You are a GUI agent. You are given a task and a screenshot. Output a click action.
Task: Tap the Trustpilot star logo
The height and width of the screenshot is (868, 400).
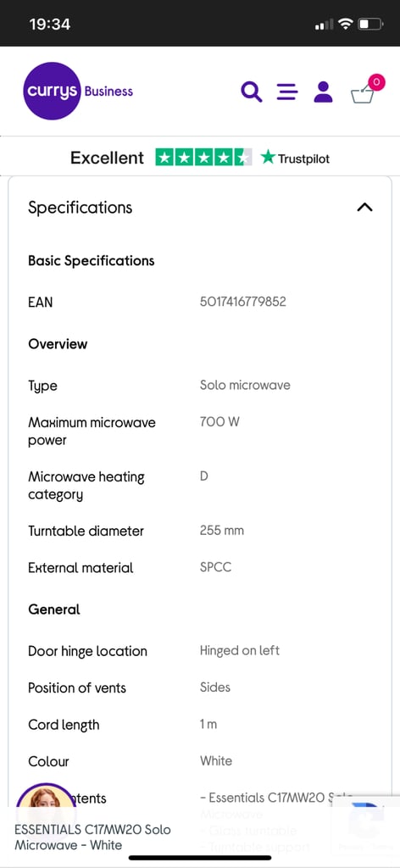point(295,159)
